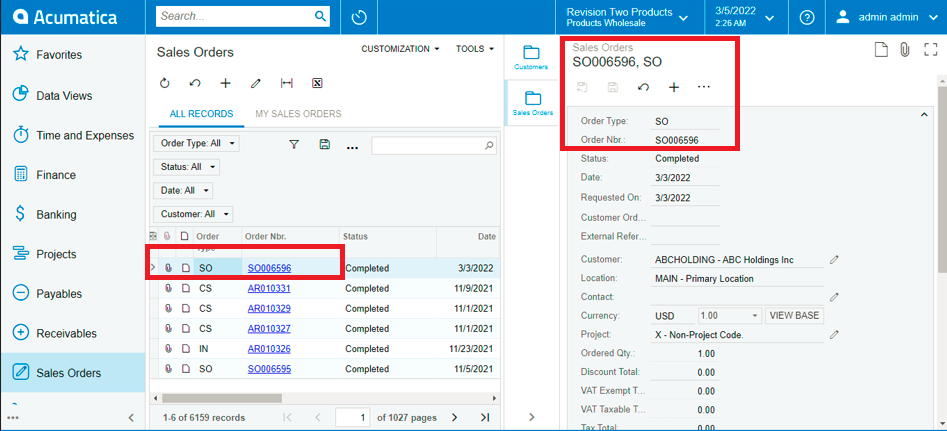Add a new record in list toolbar
Screen dimensions: 947x431
tap(225, 83)
